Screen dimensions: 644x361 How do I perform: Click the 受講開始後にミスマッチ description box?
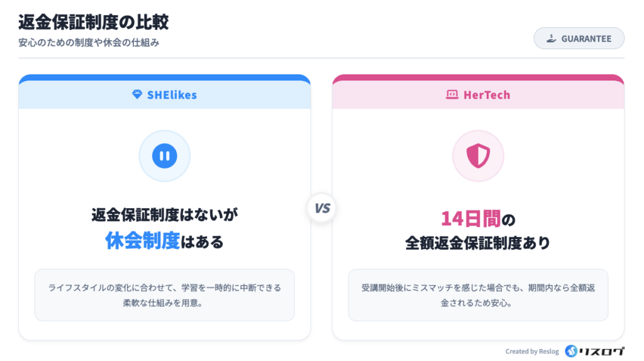(x=478, y=295)
